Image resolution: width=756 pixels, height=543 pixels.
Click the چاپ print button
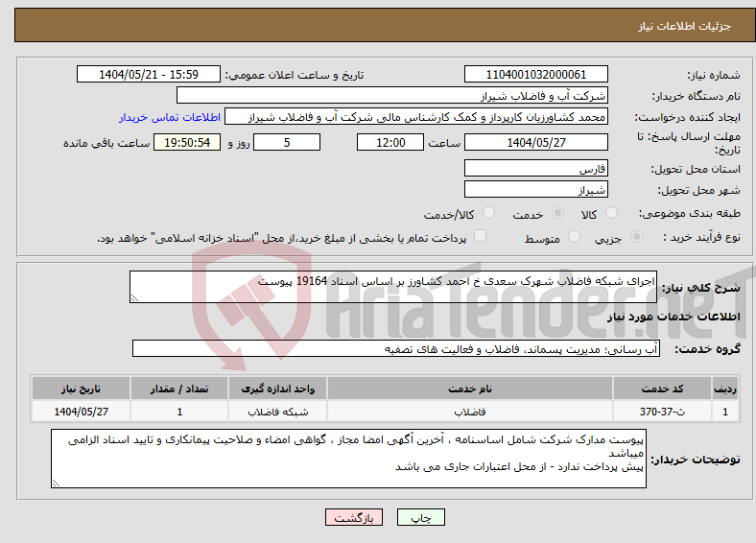click(x=421, y=517)
